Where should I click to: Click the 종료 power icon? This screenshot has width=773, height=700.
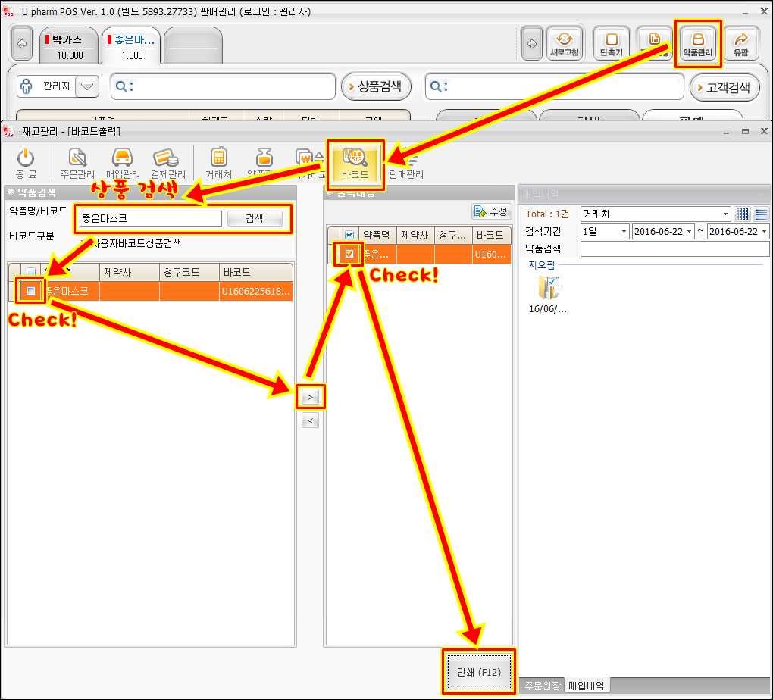coord(27,162)
